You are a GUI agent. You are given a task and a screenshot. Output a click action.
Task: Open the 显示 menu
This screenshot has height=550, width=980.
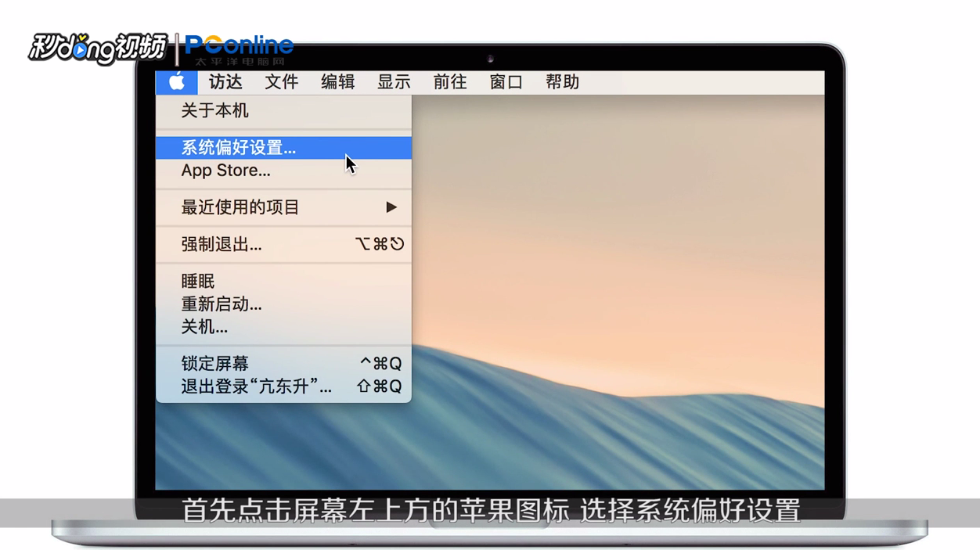[393, 81]
